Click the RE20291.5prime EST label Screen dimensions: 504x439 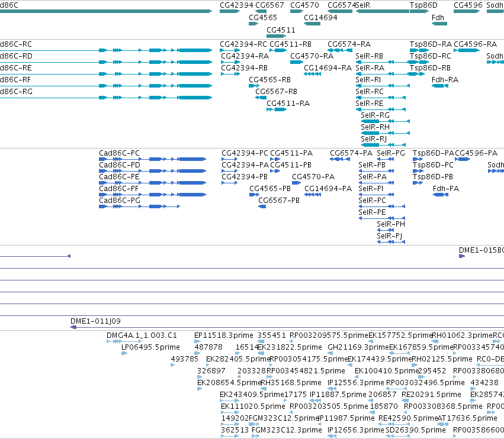point(431,395)
